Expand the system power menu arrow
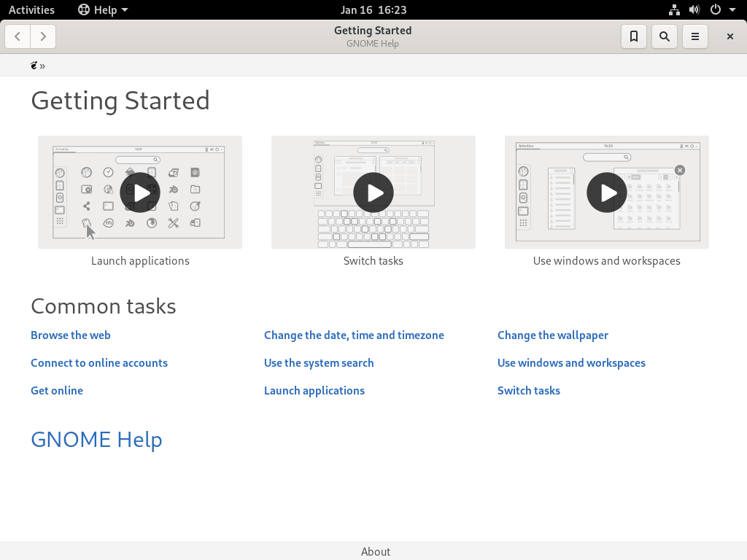 [732, 9]
